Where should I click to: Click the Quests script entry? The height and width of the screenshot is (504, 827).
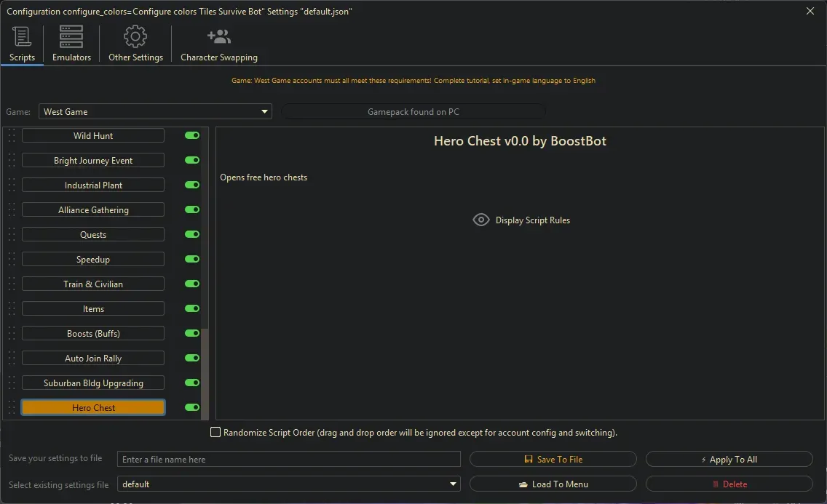[93, 234]
